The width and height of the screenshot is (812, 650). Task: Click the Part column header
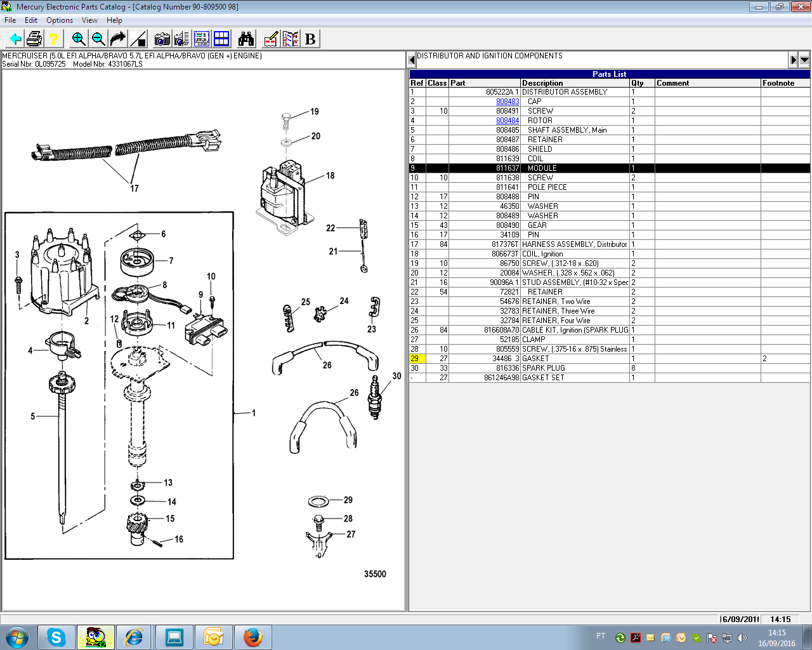(x=485, y=83)
